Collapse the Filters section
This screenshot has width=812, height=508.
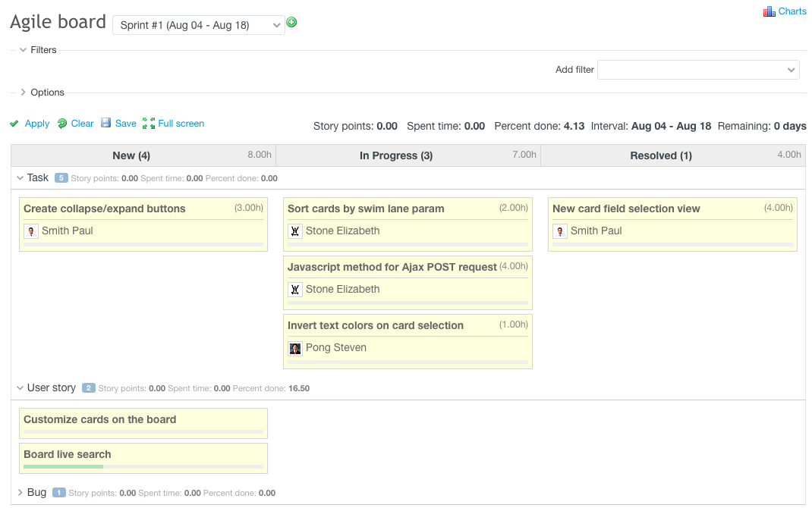[x=24, y=50]
